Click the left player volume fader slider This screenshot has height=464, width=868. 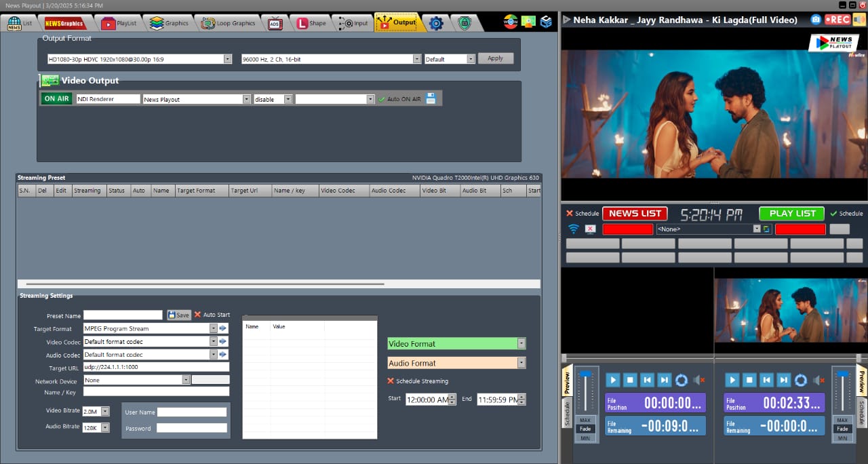(585, 374)
